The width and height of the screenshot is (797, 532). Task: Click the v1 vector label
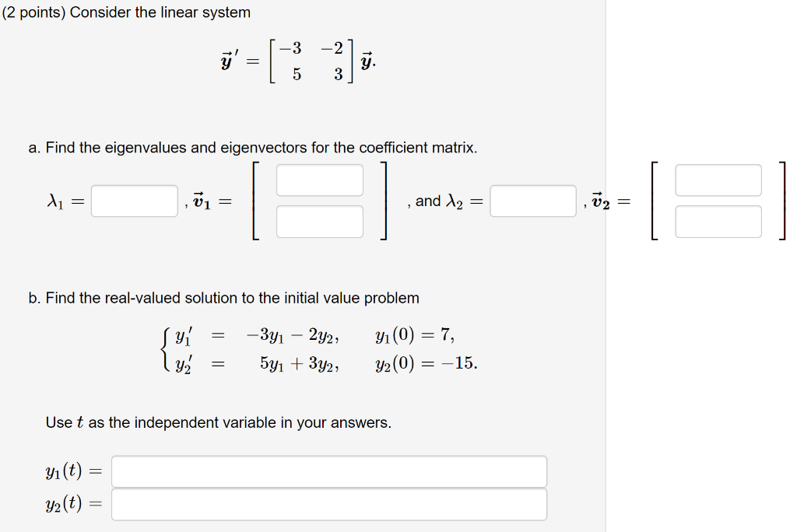pyautogui.click(x=202, y=201)
